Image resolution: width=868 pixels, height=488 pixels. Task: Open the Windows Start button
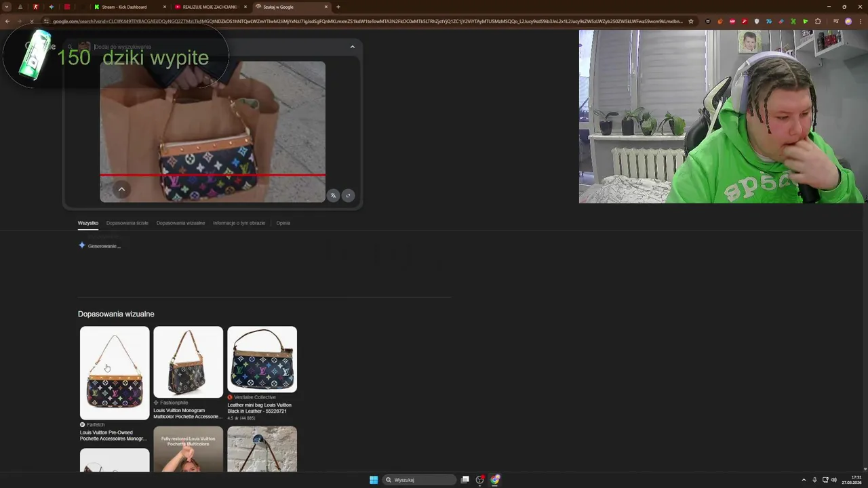pyautogui.click(x=374, y=480)
